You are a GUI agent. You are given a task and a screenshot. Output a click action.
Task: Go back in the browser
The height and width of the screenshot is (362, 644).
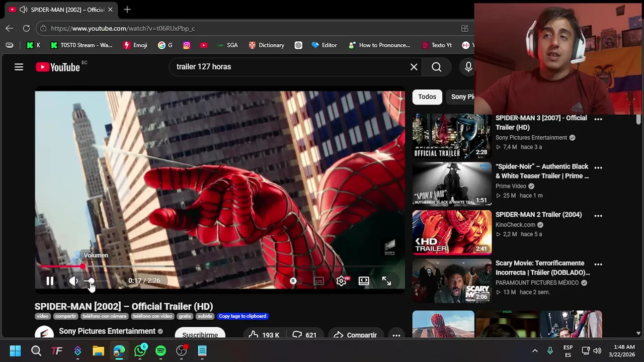point(10,28)
